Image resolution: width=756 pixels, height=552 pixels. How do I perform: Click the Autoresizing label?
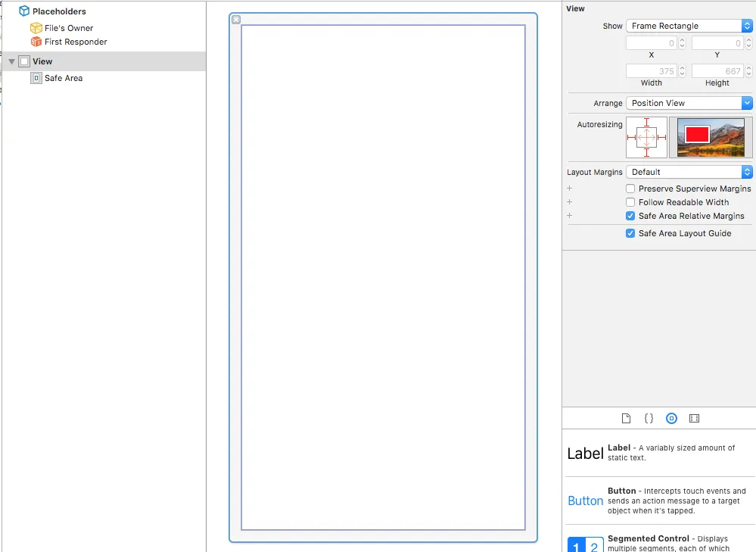600,124
